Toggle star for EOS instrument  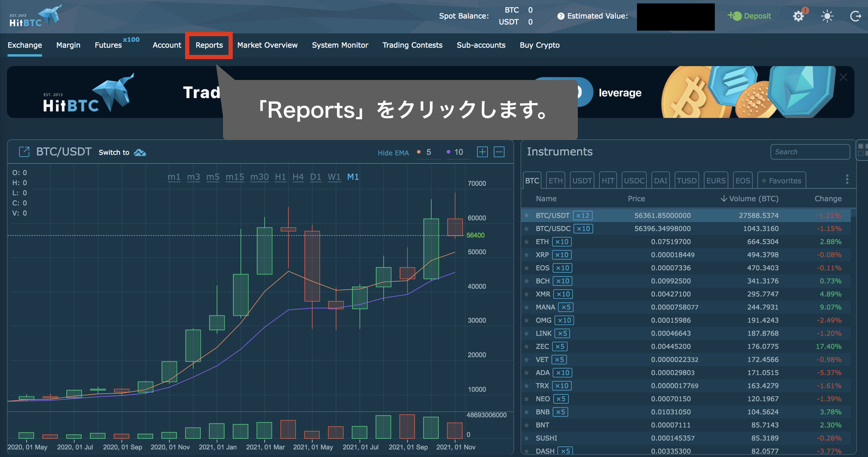pos(527,268)
